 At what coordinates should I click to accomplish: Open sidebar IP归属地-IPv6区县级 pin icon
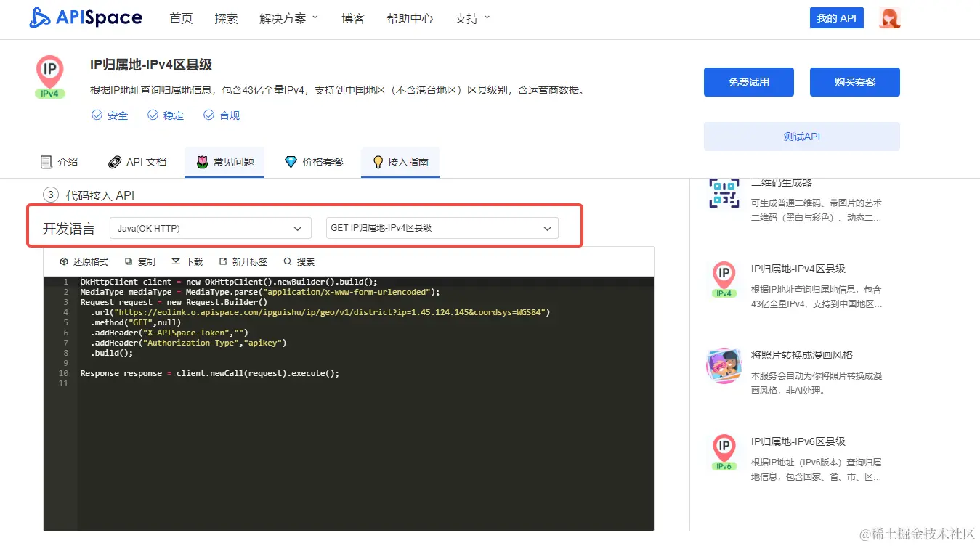click(724, 452)
